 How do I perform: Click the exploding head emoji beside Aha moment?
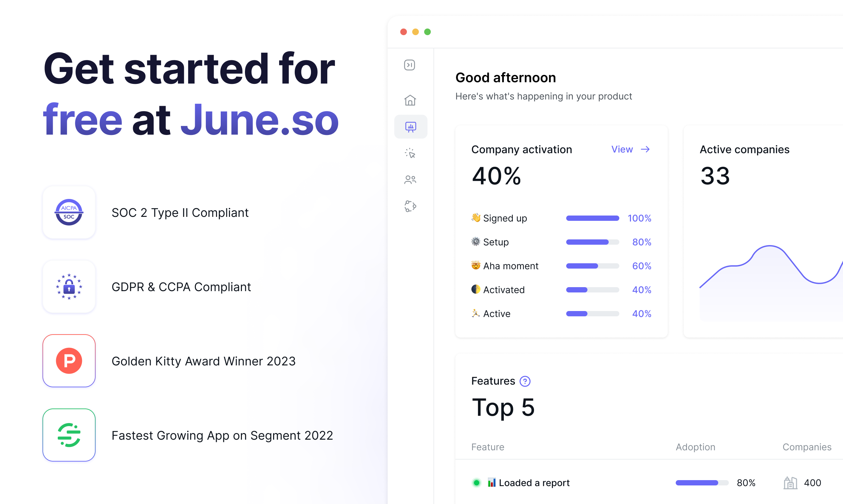coord(476,265)
